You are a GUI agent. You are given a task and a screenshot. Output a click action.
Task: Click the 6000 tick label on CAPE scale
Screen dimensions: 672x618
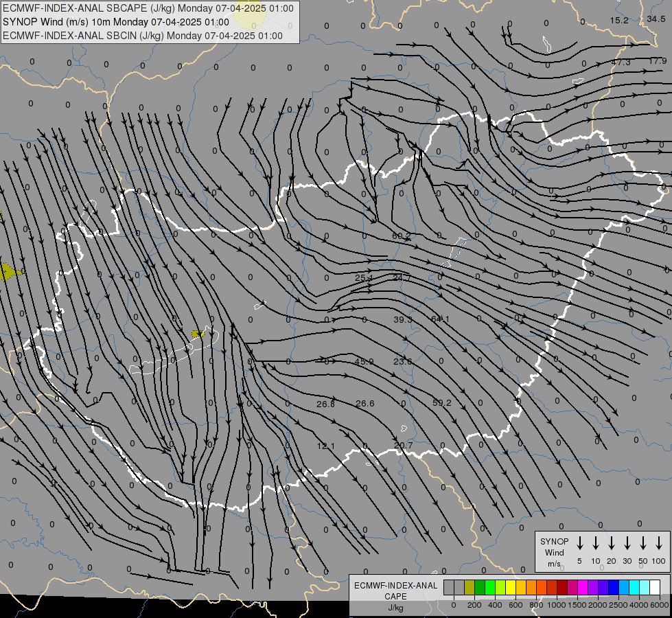click(660, 605)
